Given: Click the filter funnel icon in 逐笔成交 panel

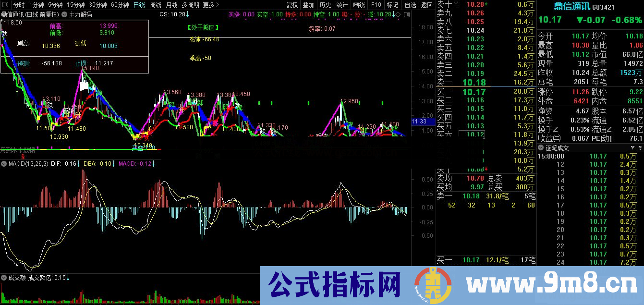Looking at the screenshot, I should pyautogui.click(x=633, y=147).
